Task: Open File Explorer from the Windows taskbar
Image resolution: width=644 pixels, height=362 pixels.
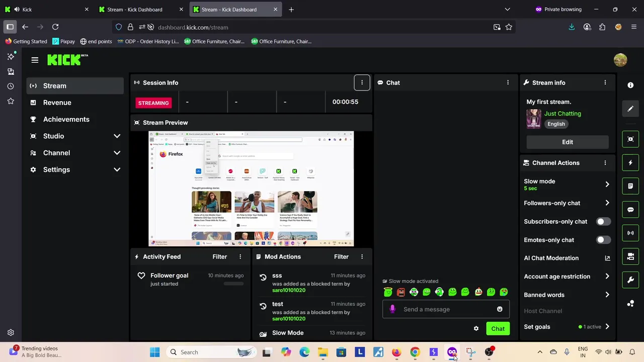Action: coord(323,352)
